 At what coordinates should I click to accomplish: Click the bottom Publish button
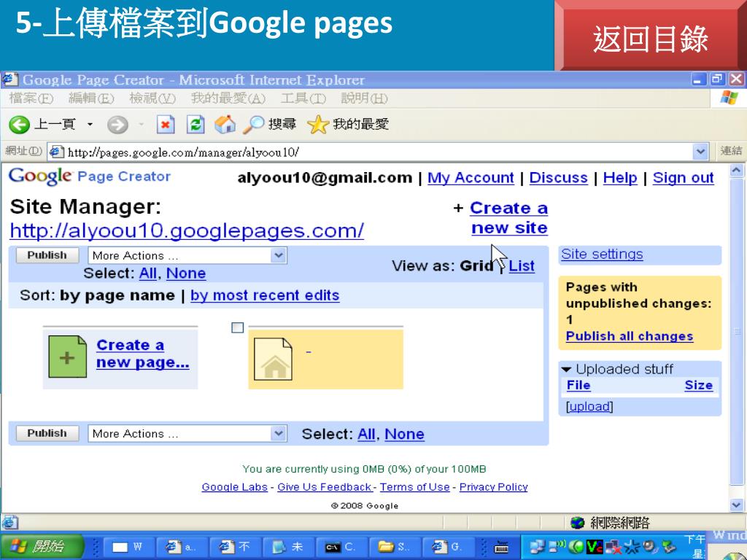click(x=47, y=433)
